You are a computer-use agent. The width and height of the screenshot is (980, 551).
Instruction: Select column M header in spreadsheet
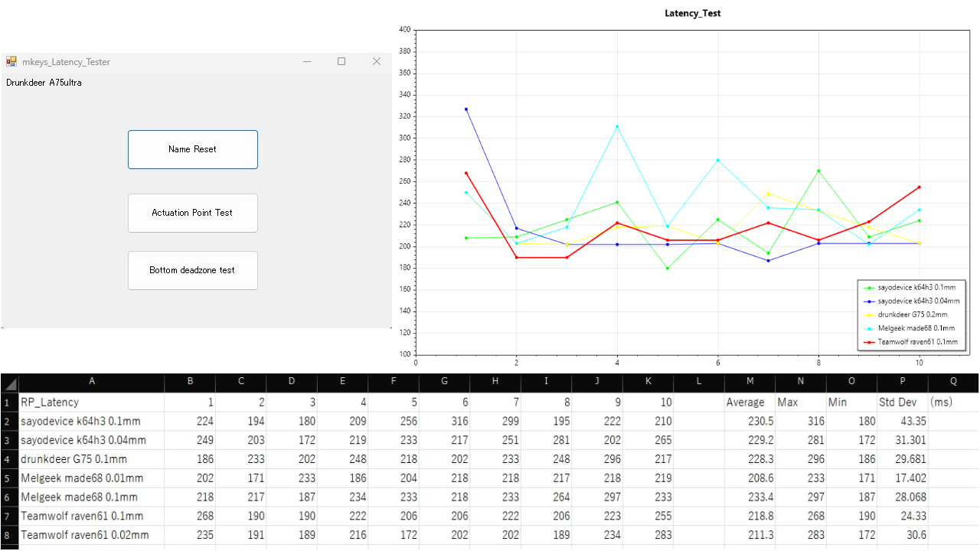point(750,380)
